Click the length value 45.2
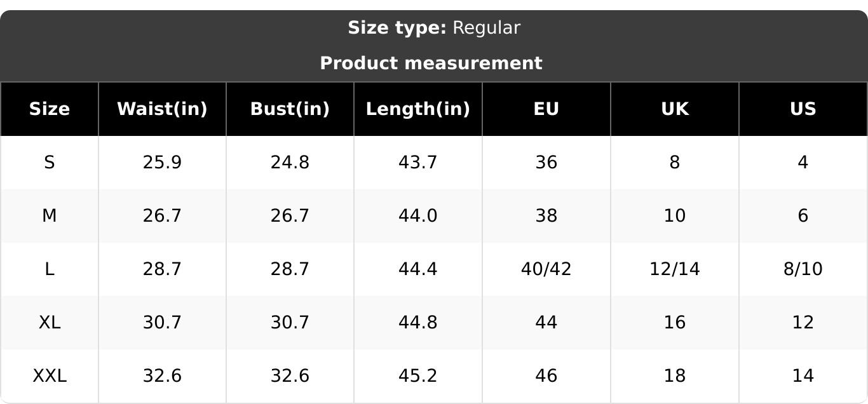Viewport: 868px width, 404px height. [418, 376]
